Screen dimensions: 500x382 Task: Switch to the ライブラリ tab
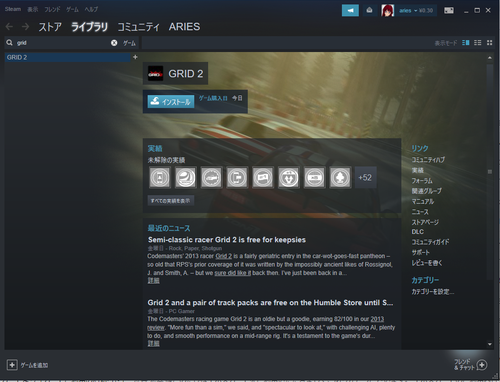89,27
